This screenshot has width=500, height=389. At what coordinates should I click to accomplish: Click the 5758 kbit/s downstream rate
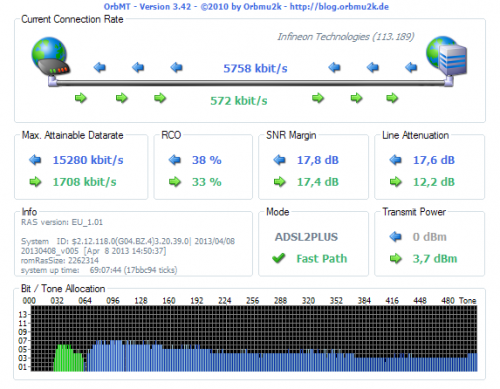[255, 68]
